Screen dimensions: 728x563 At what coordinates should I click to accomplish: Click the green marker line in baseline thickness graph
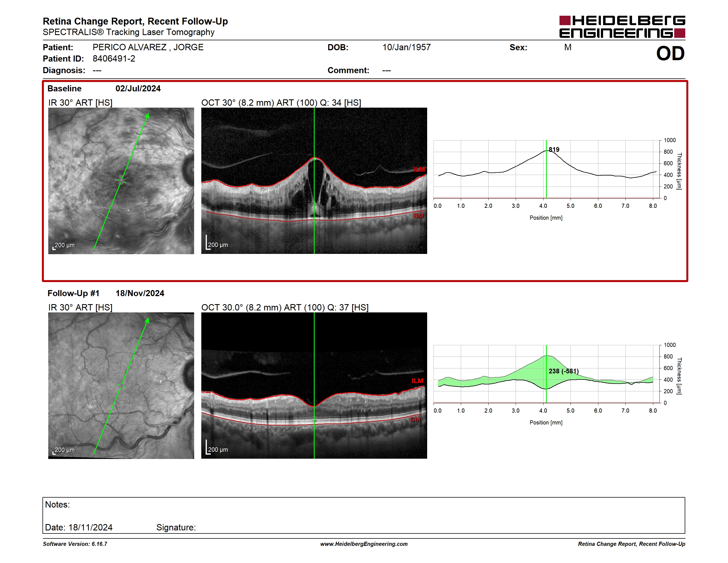pos(546,169)
